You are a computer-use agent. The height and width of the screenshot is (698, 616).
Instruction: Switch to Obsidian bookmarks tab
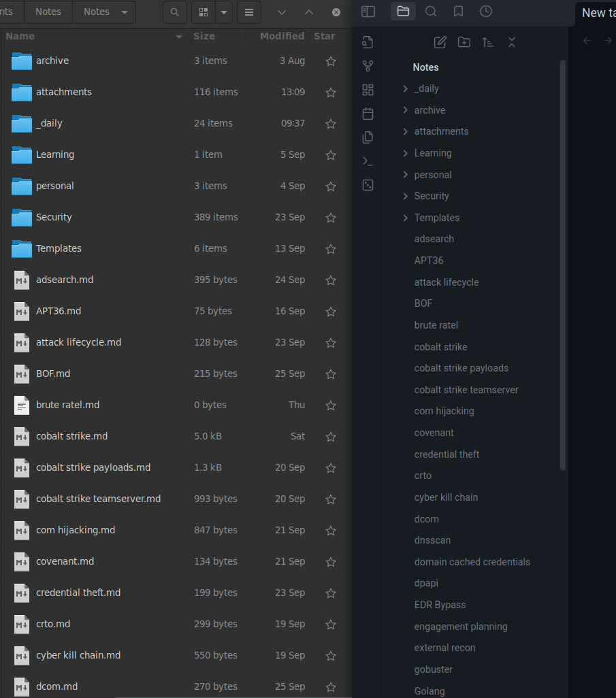(458, 12)
